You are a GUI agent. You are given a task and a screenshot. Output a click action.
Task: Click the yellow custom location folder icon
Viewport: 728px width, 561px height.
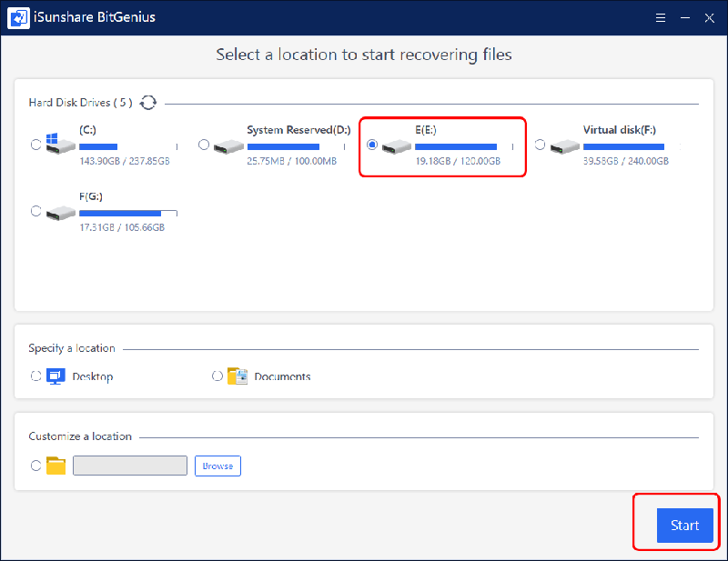tap(56, 466)
